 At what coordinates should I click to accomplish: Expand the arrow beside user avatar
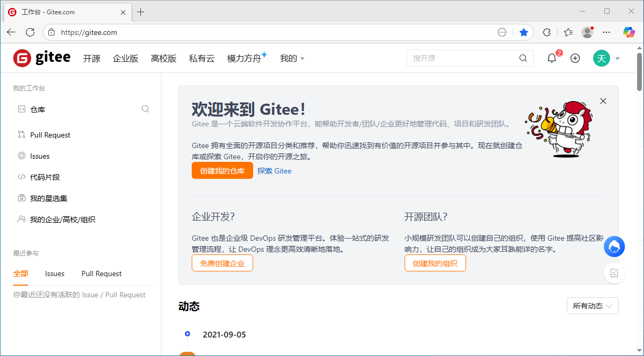coord(618,58)
